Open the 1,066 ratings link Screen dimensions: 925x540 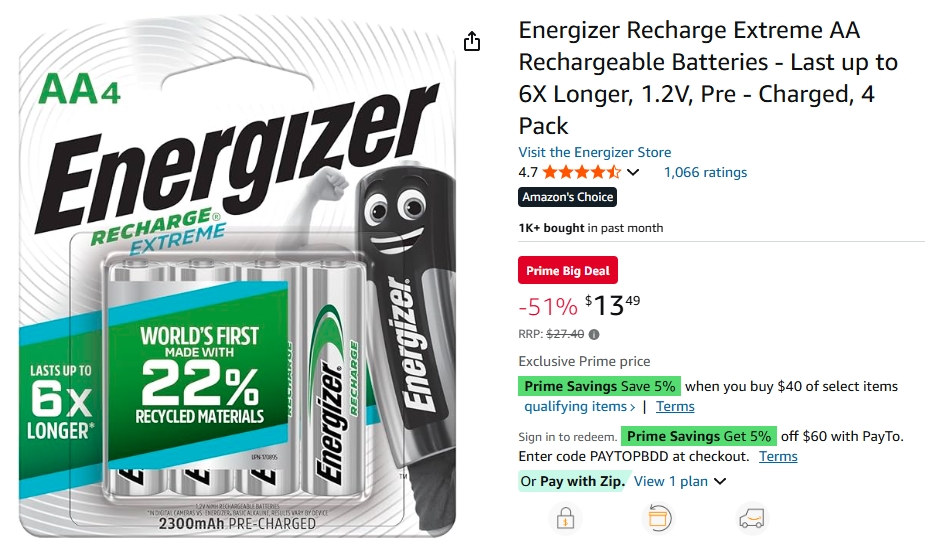(x=706, y=172)
